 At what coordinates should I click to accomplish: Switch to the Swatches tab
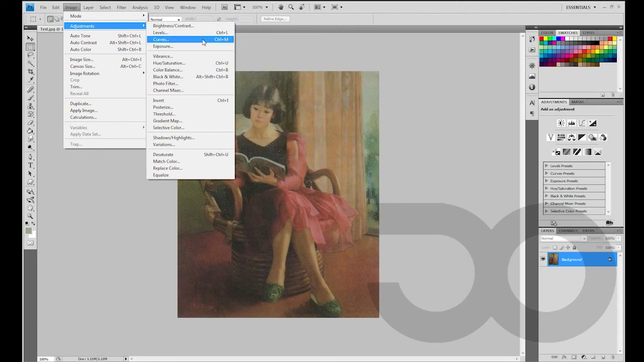click(x=568, y=33)
